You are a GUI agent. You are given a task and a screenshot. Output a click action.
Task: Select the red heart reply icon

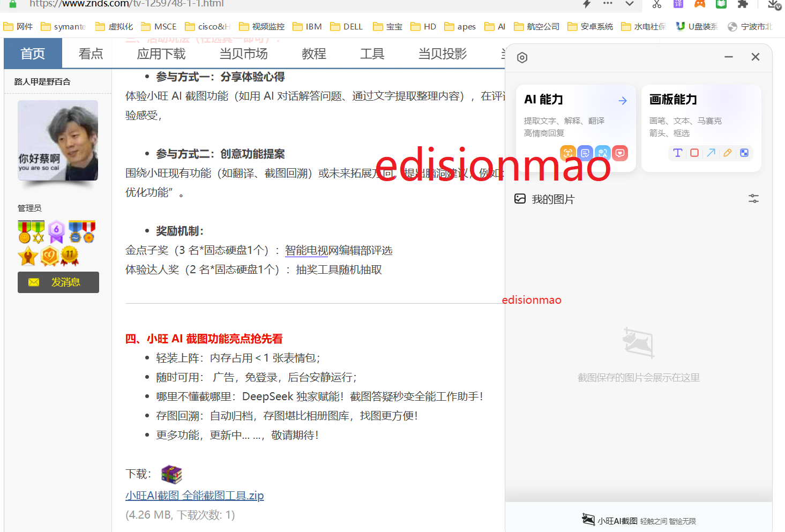point(620,153)
